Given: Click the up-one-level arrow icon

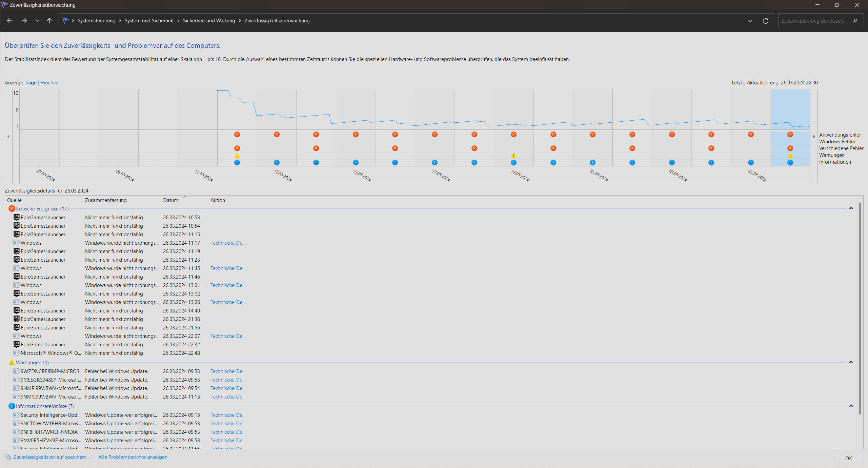Looking at the screenshot, I should tap(49, 21).
